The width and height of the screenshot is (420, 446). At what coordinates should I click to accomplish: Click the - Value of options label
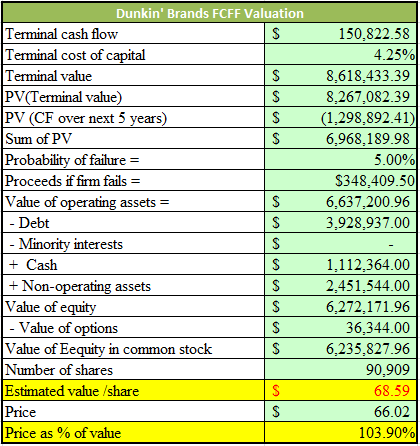[x=63, y=328]
